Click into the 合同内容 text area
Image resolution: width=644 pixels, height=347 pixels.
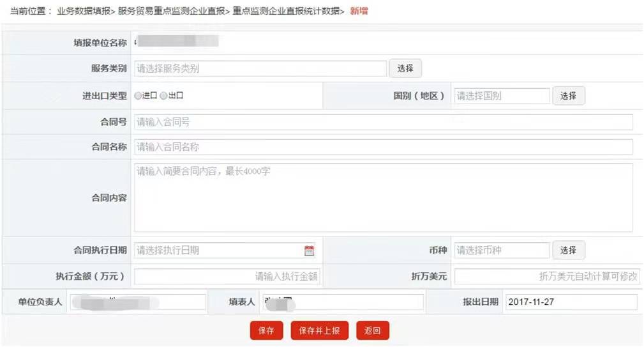[383, 198]
